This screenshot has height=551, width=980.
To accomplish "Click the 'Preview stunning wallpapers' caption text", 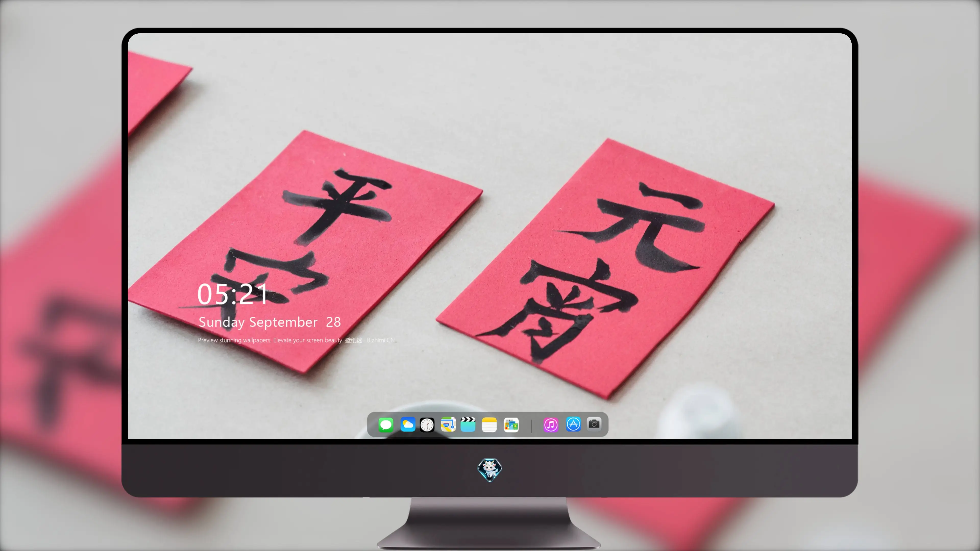I will (x=296, y=340).
